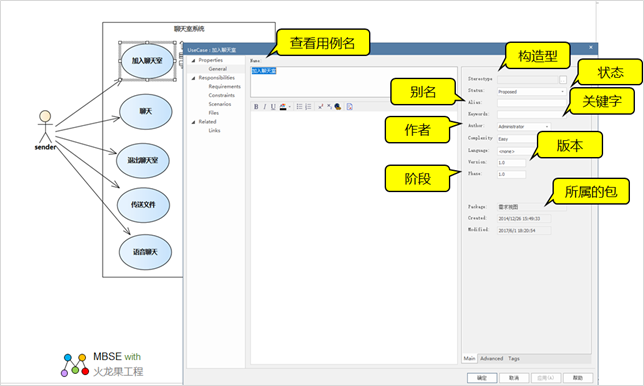
Task: Click the 确定 (OK) button
Action: tap(482, 378)
